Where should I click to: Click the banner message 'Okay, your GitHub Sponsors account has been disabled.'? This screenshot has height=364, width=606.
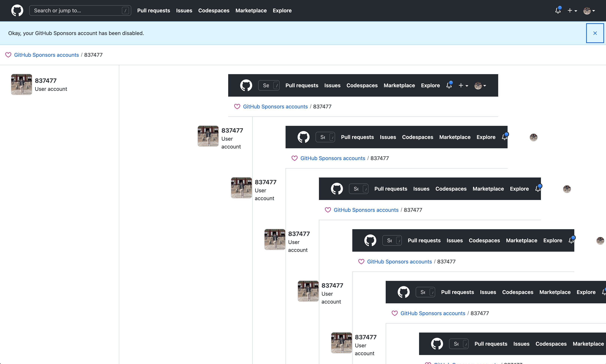(76, 33)
